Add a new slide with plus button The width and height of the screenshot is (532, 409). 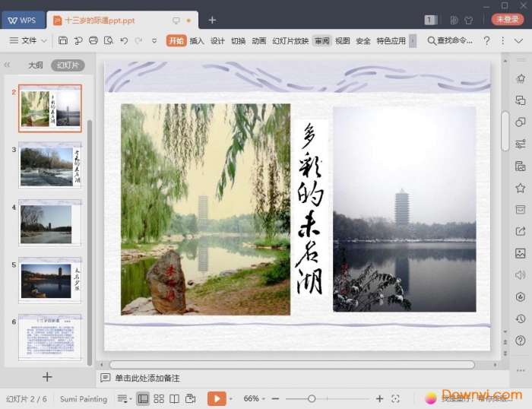pyautogui.click(x=47, y=377)
